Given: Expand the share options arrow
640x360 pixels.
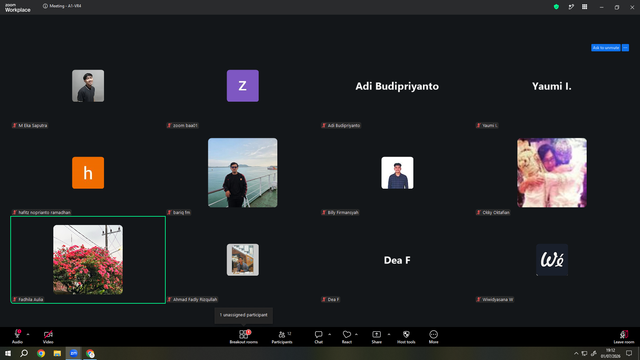Looking at the screenshot, I should pyautogui.click(x=389, y=334).
